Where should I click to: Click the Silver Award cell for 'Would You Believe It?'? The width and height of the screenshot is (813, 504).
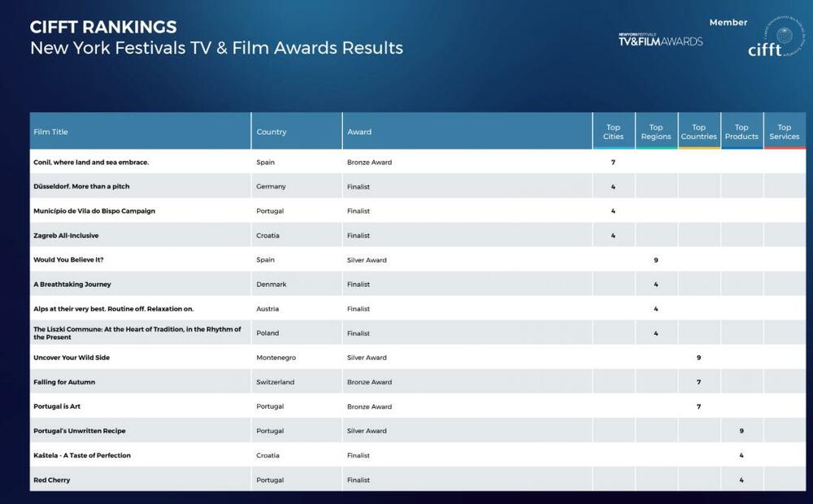[x=367, y=260]
